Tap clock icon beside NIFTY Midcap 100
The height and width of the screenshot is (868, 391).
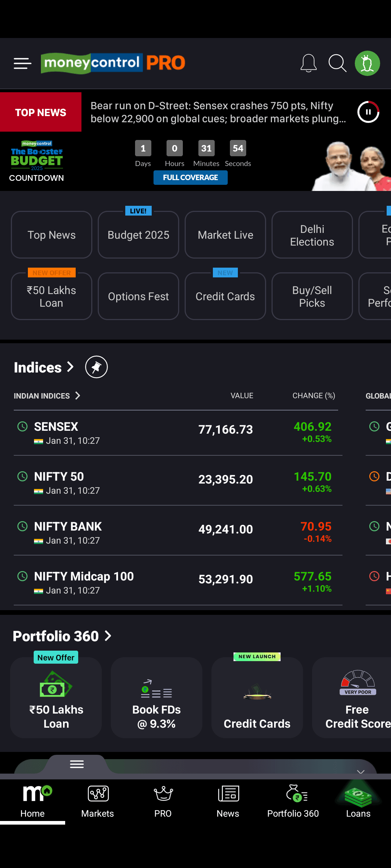pyautogui.click(x=22, y=576)
